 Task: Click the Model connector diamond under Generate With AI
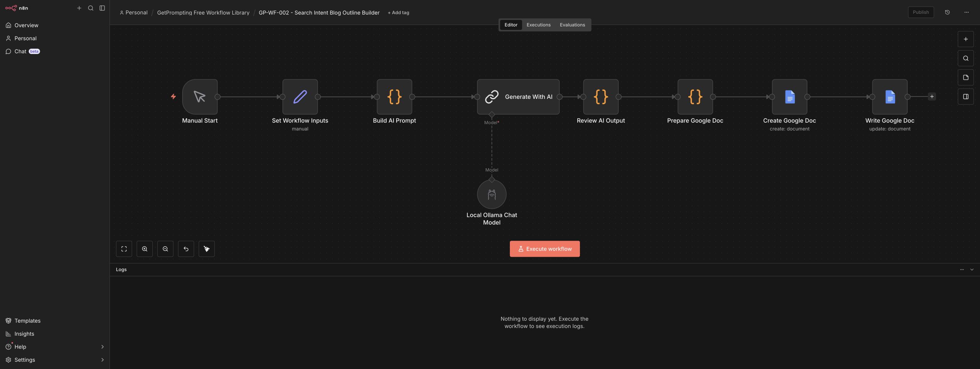pos(492,115)
